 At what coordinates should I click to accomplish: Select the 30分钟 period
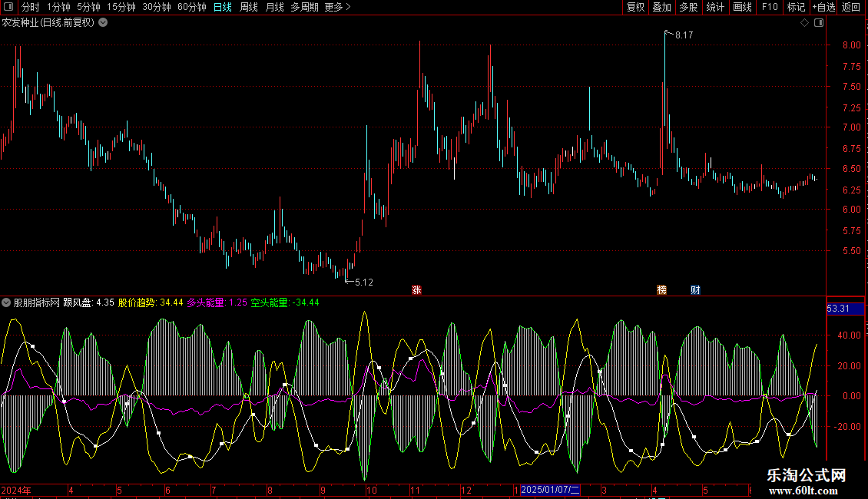[157, 7]
